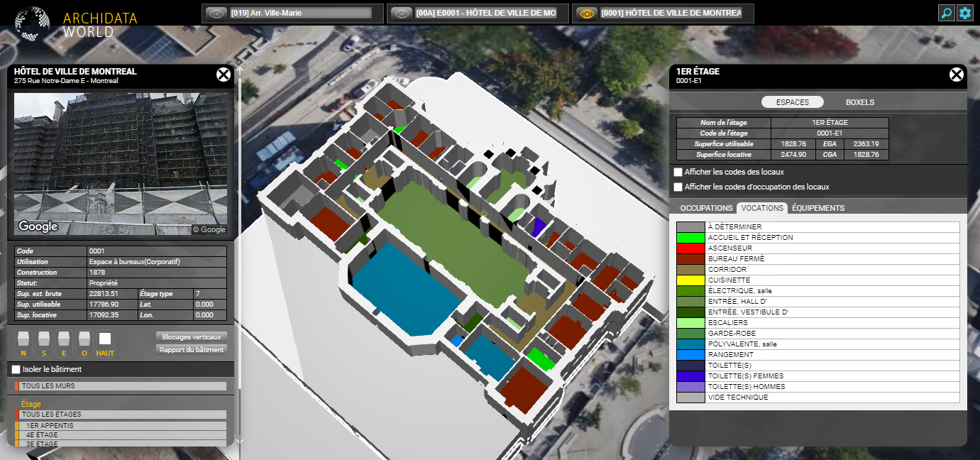Select GARDE-ROBE legend row
The height and width of the screenshot is (460, 980).
818,334
